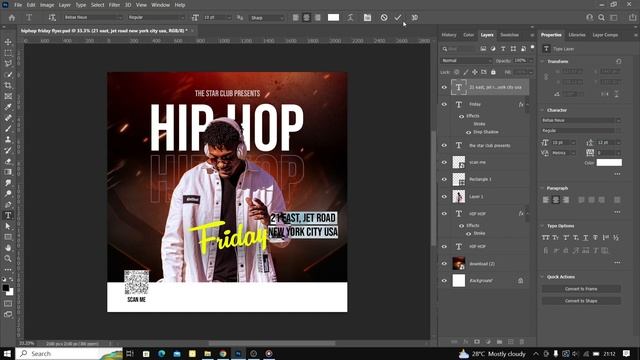Viewport: 640px width, 360px height.
Task: Hide the Layer 1 layer
Action: (444, 197)
